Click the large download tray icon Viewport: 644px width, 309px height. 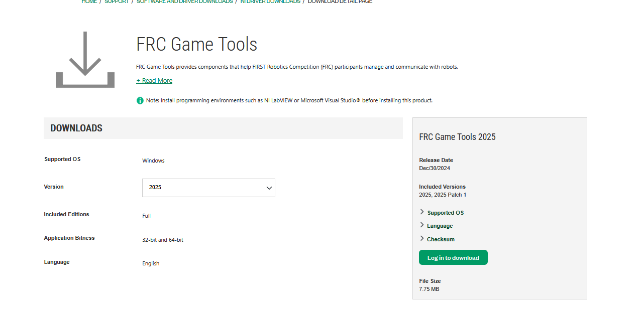point(85,60)
